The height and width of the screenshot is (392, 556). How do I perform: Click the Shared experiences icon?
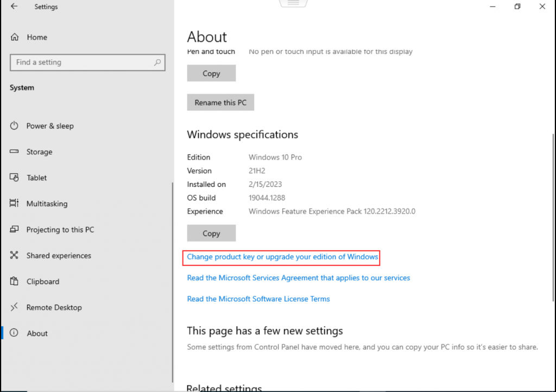click(14, 255)
